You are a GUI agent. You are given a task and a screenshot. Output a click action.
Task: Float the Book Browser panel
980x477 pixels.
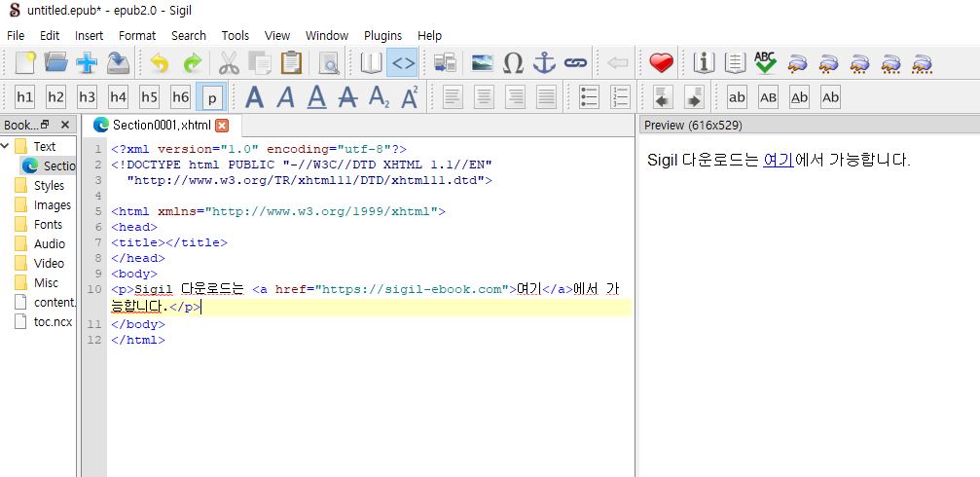click(45, 125)
